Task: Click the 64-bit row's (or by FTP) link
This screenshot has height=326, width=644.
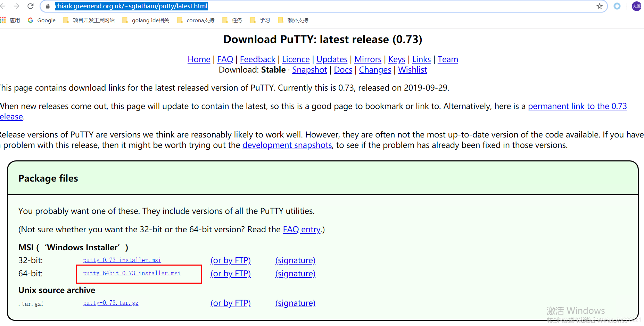Action: point(231,274)
